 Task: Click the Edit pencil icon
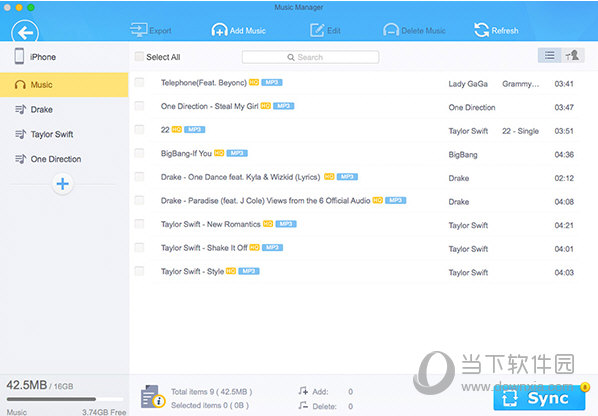[317, 30]
